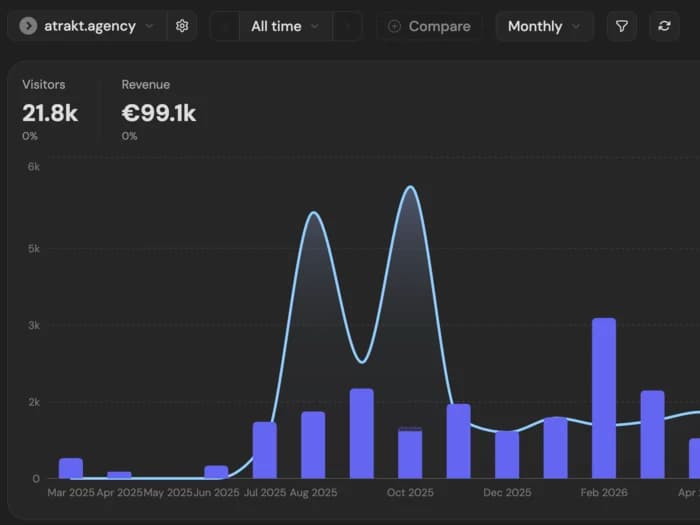Image resolution: width=700 pixels, height=525 pixels.
Task: Click the Oct 2025 visitors line peak
Action: coord(410,187)
